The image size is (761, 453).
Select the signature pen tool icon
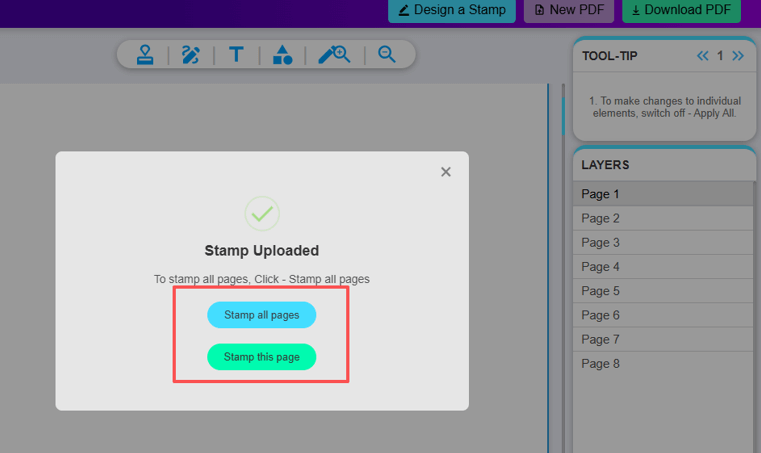tap(190, 54)
